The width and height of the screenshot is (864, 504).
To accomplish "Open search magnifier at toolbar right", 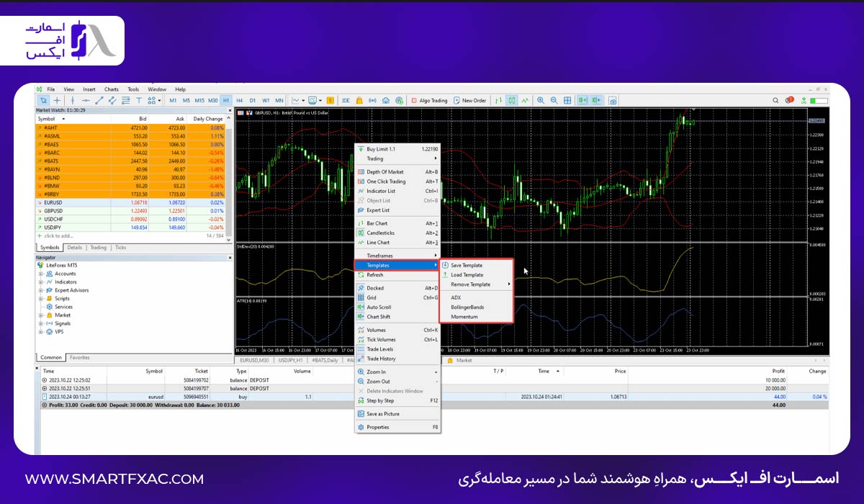I will (x=775, y=100).
